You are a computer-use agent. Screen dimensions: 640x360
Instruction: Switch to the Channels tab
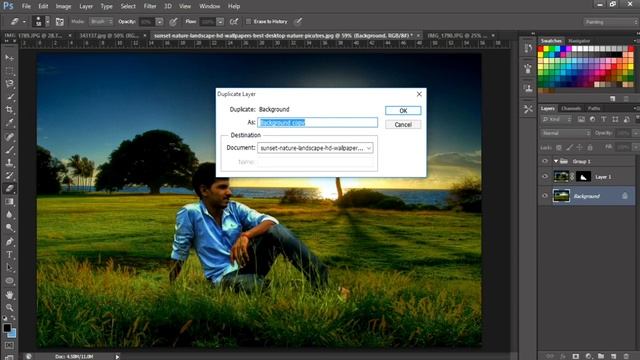(571, 108)
